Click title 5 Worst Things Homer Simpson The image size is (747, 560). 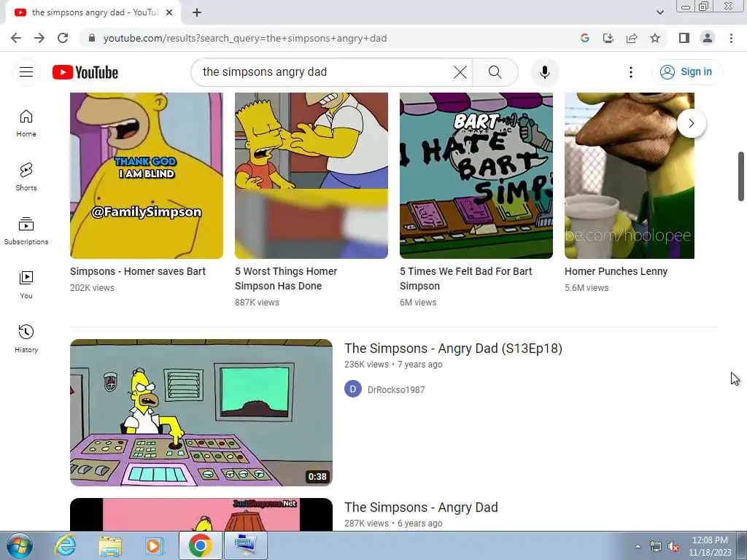point(286,279)
